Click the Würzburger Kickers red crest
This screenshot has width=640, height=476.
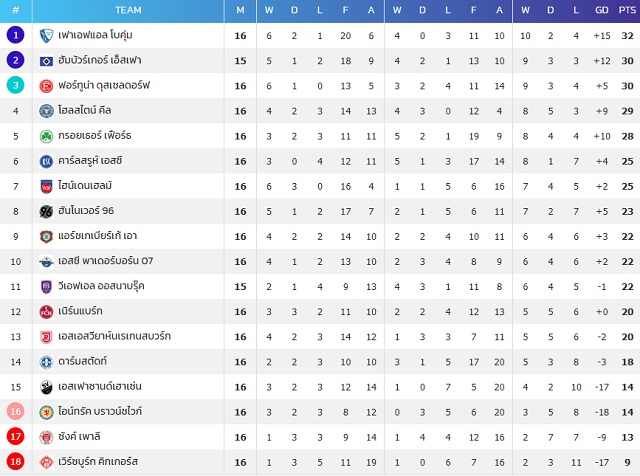click(46, 463)
